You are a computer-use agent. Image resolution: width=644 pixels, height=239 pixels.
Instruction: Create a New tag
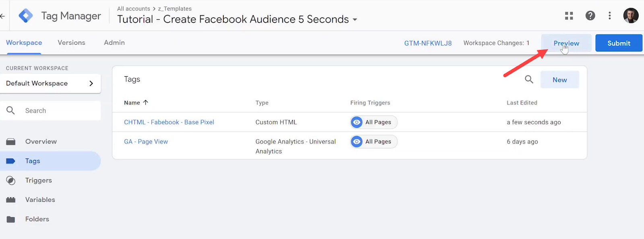tap(559, 80)
